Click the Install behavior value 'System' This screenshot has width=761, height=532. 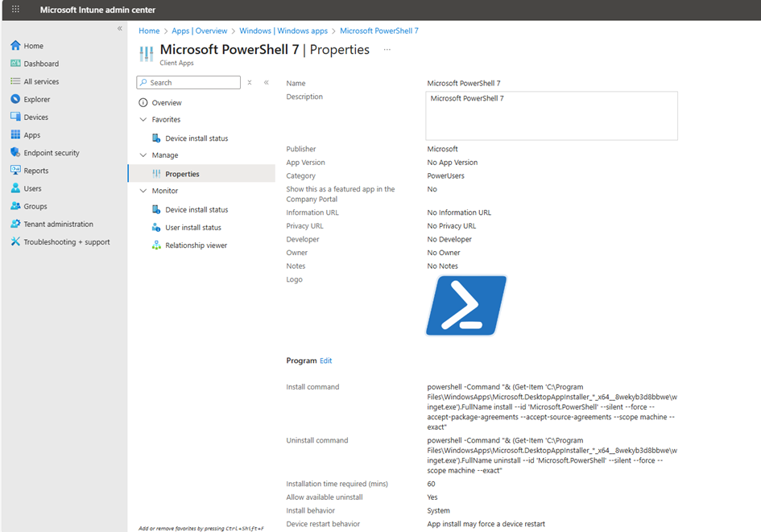coord(438,510)
